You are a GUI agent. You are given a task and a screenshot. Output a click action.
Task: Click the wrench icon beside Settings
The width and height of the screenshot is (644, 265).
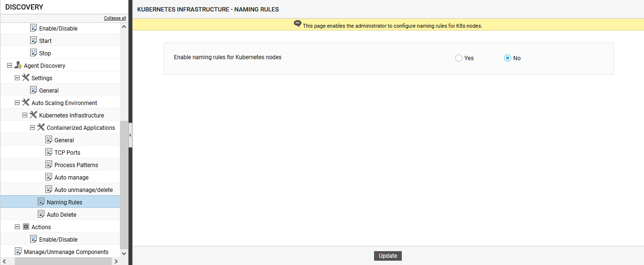26,78
